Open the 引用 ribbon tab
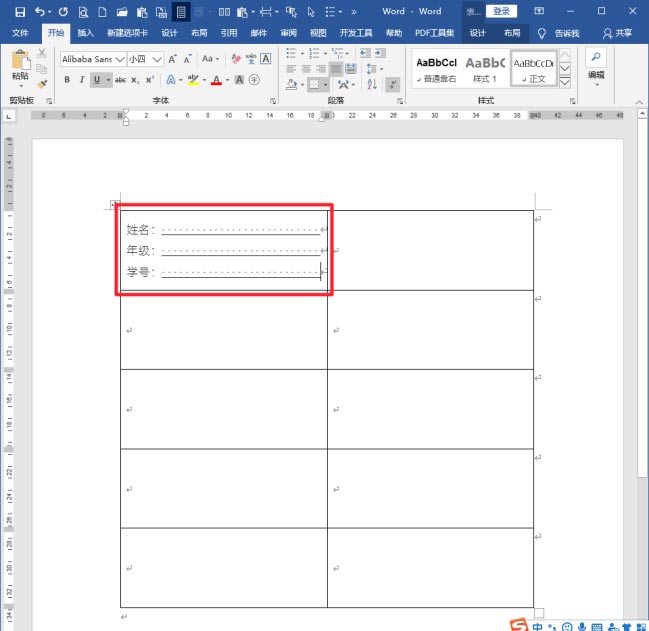This screenshot has width=649, height=631. point(228,33)
